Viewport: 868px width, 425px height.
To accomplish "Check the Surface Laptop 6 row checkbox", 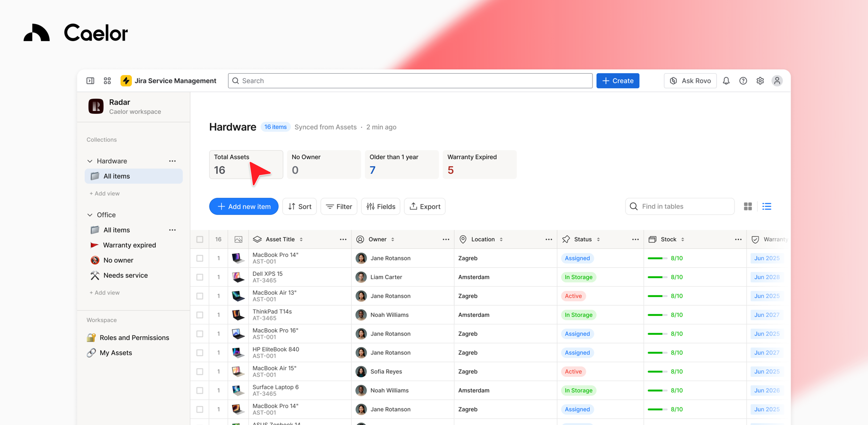I will click(200, 391).
